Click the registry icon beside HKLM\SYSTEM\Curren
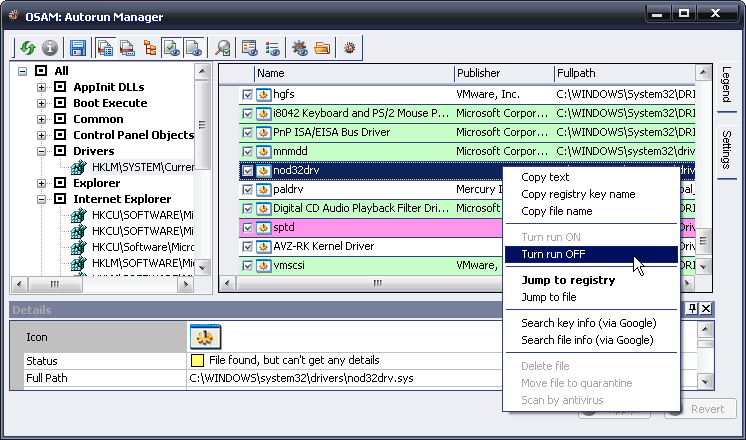The image size is (746, 440). tap(79, 167)
